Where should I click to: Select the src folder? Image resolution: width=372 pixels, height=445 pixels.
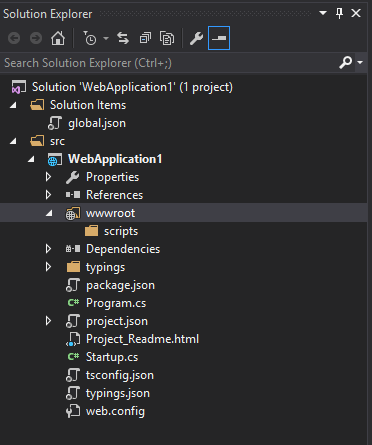point(57,141)
